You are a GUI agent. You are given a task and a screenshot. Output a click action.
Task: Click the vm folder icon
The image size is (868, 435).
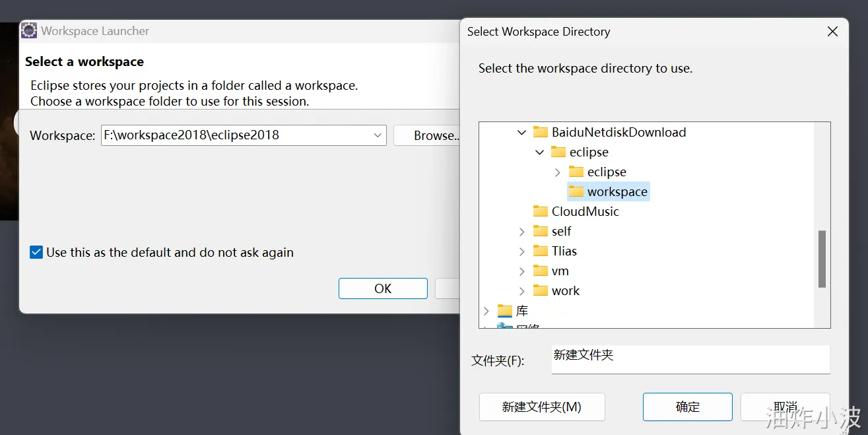click(540, 271)
